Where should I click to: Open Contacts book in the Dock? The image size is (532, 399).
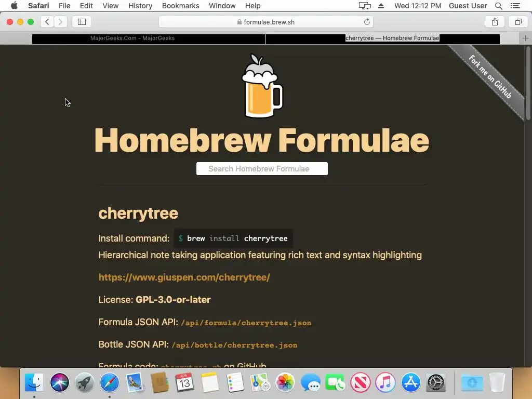[x=160, y=382]
